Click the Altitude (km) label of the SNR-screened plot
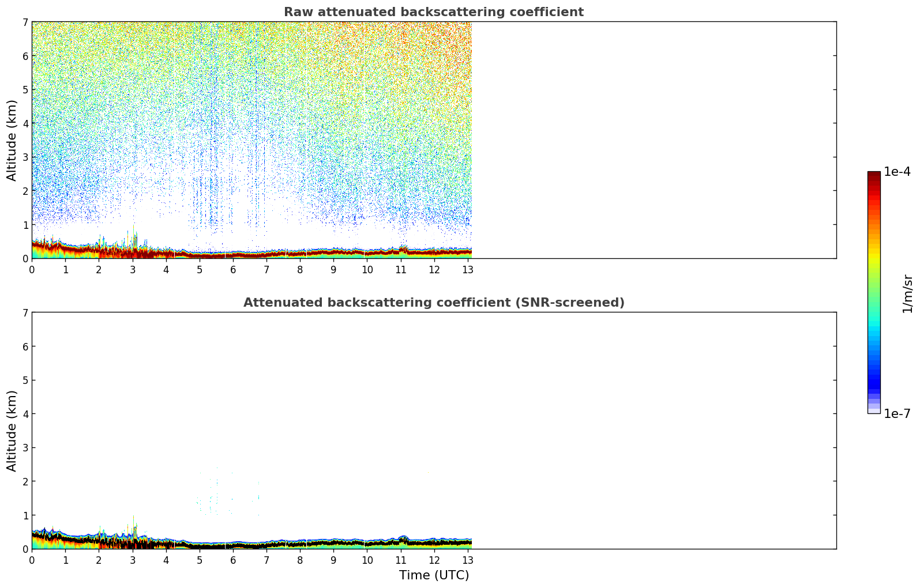Viewport: 920px width, 588px height. (x=12, y=431)
